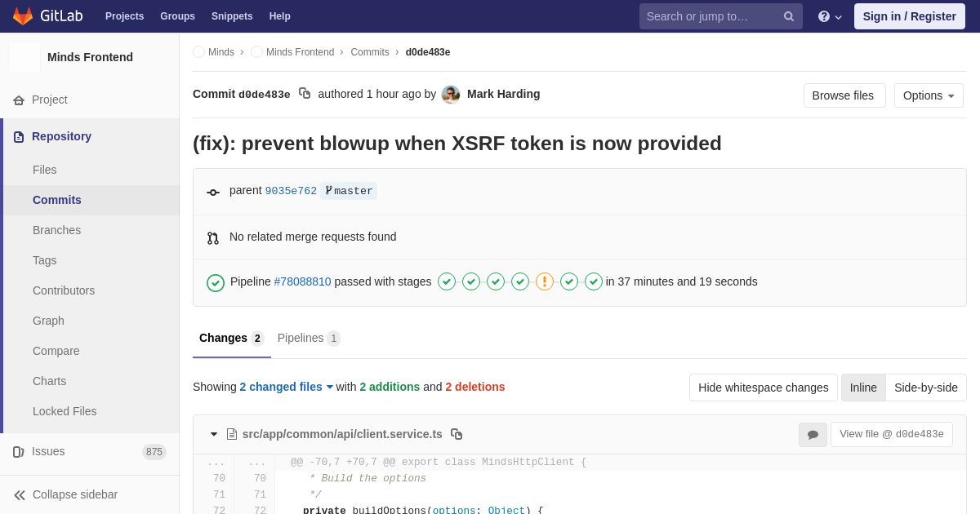The height and width of the screenshot is (514, 980).
Task: Switch to the Pipelines tab
Action: (x=309, y=338)
